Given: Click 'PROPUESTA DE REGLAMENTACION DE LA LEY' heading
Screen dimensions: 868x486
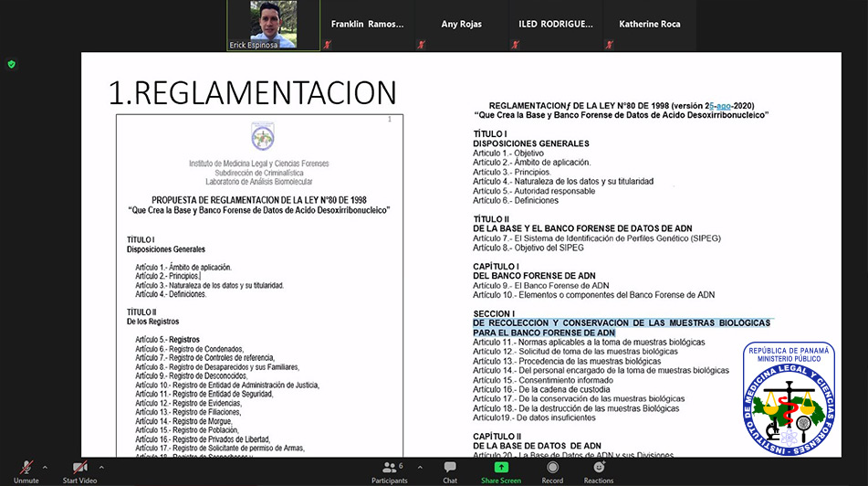Looking at the screenshot, I should (x=259, y=200).
